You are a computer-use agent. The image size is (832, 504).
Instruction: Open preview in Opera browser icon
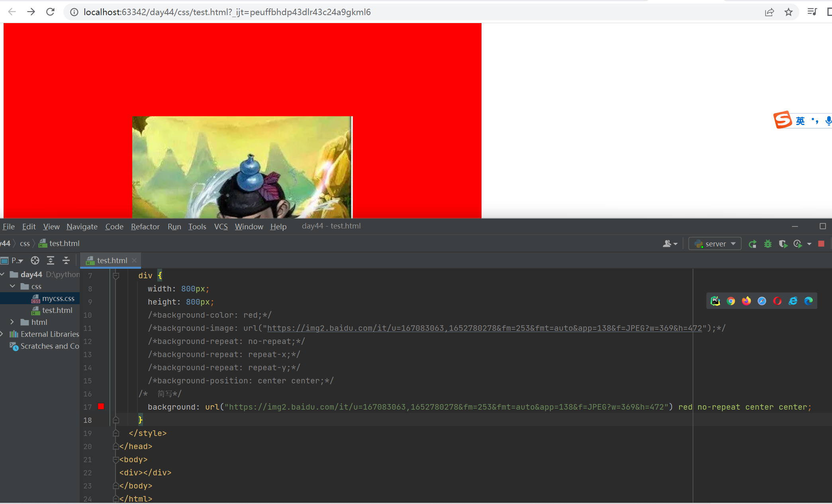pos(777,301)
